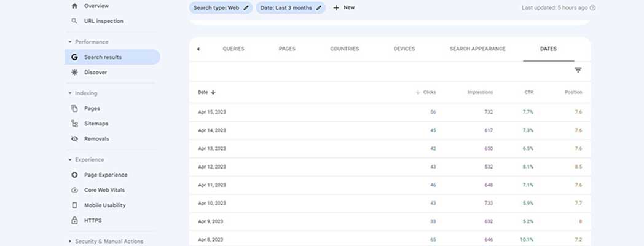Click the Removals crossed-eye icon
Viewport: 644px width, 246px height.
click(x=74, y=139)
